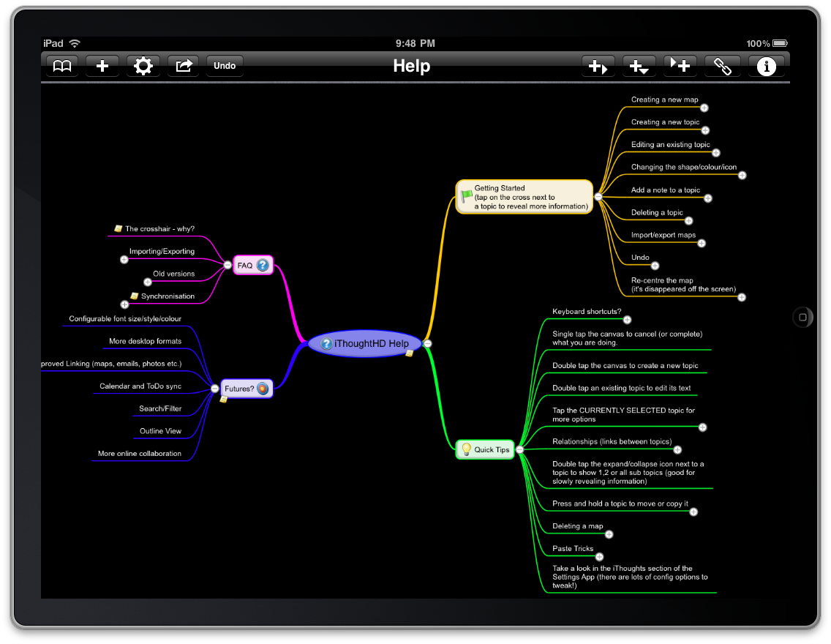
Task: Select More desktop formats topic
Action: click(146, 341)
